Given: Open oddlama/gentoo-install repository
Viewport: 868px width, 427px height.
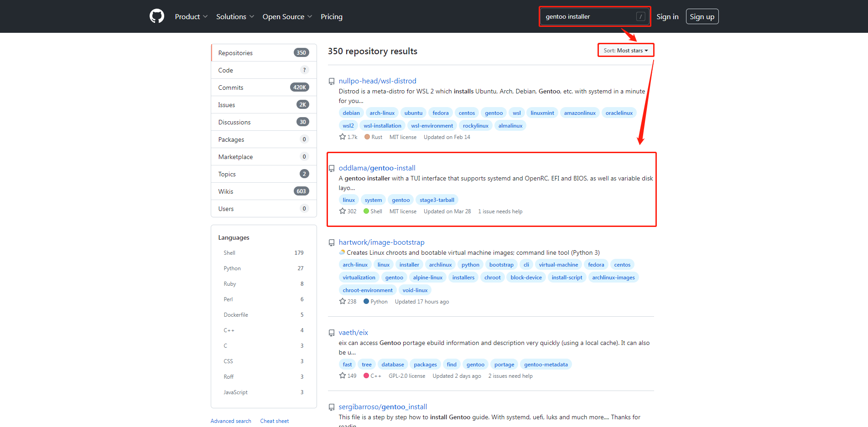Looking at the screenshot, I should coord(377,168).
